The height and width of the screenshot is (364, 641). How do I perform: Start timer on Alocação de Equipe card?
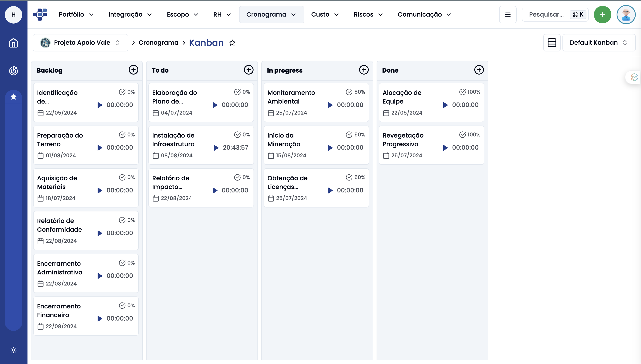(445, 105)
